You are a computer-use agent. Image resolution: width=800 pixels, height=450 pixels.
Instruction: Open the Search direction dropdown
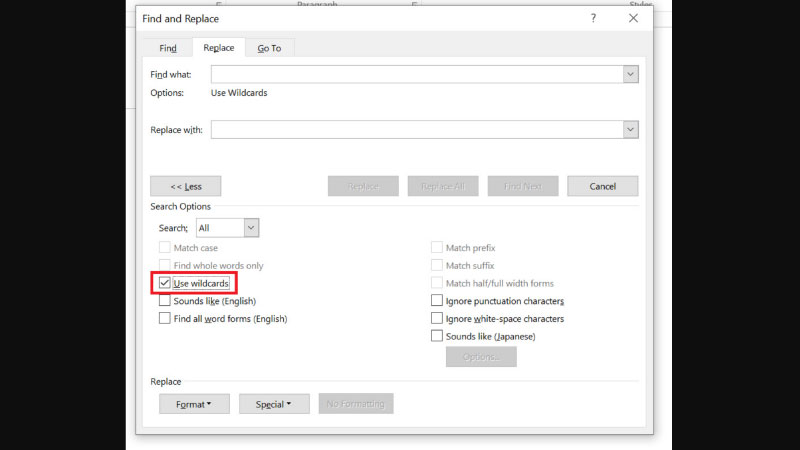pos(250,228)
